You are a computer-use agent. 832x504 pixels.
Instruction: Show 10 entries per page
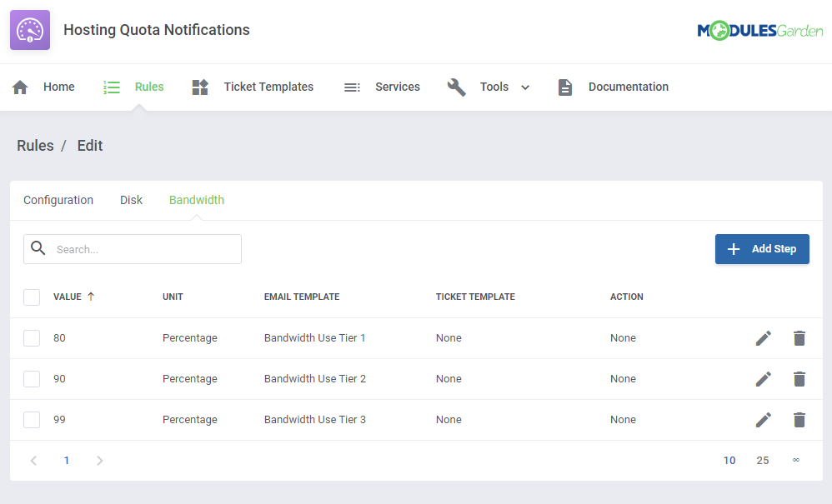click(x=729, y=461)
